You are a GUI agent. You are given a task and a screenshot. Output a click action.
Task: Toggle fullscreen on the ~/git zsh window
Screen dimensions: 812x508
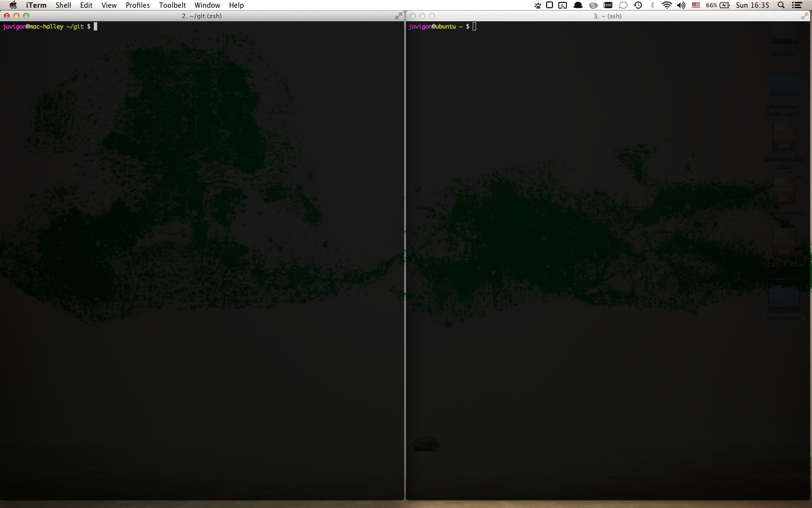398,16
